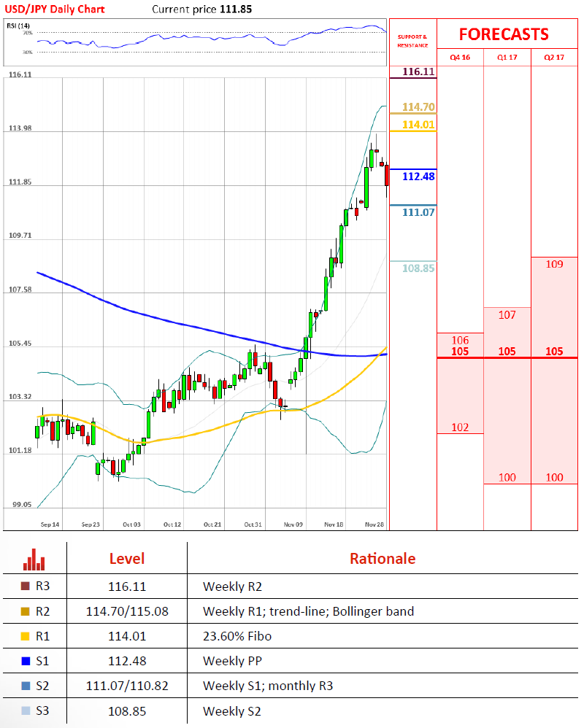
Task: Click the 114.01 level cell in R1 row
Action: [127, 636]
